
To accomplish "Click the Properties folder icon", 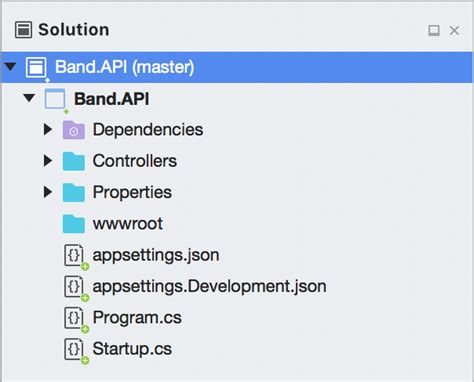I will tap(73, 192).
